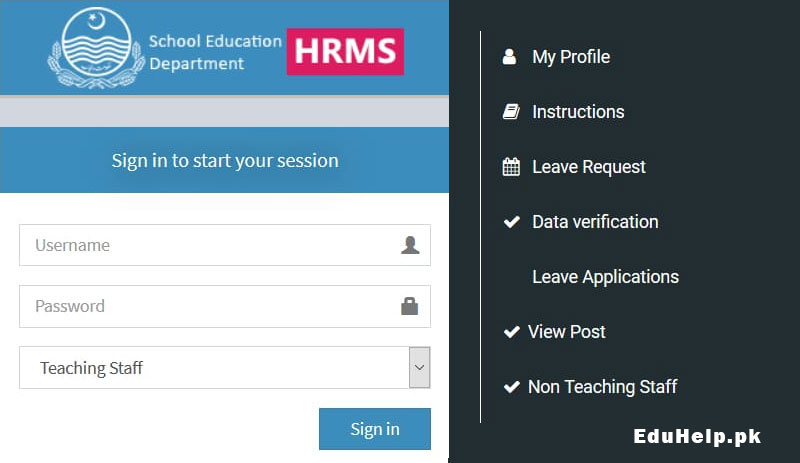Open My Profile menu item

(x=571, y=57)
